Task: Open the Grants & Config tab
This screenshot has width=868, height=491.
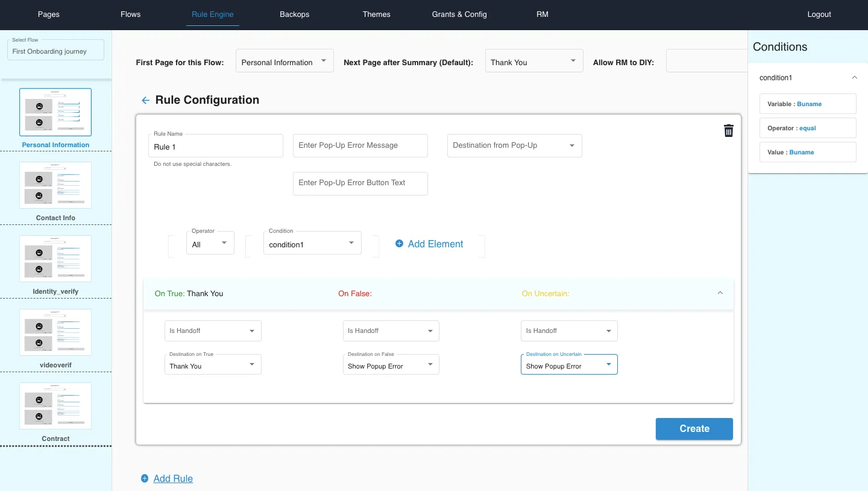Action: pyautogui.click(x=459, y=14)
